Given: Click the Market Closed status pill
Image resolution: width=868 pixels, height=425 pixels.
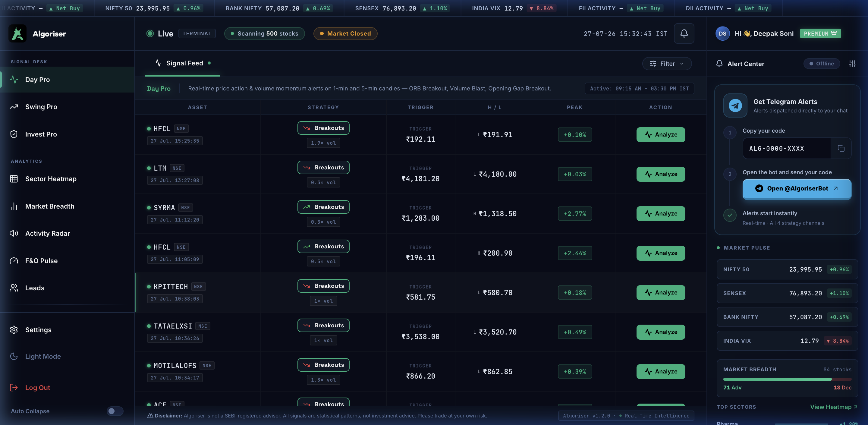Looking at the screenshot, I should coord(345,33).
